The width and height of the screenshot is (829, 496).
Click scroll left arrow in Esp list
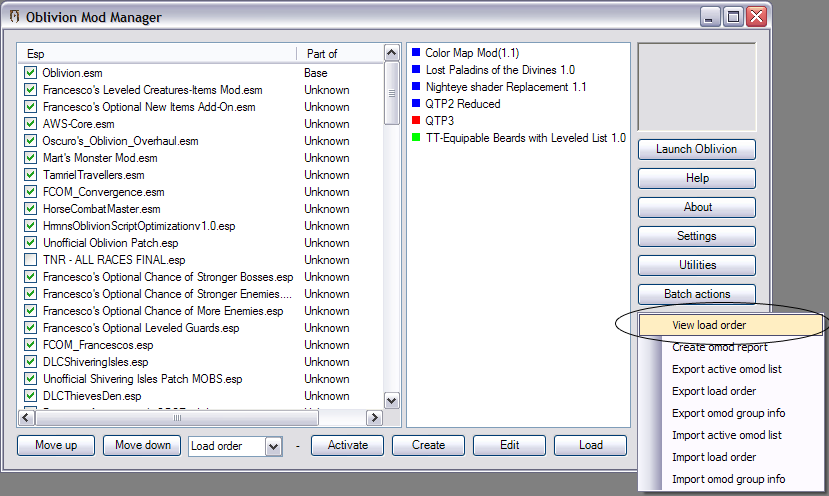coord(26,418)
